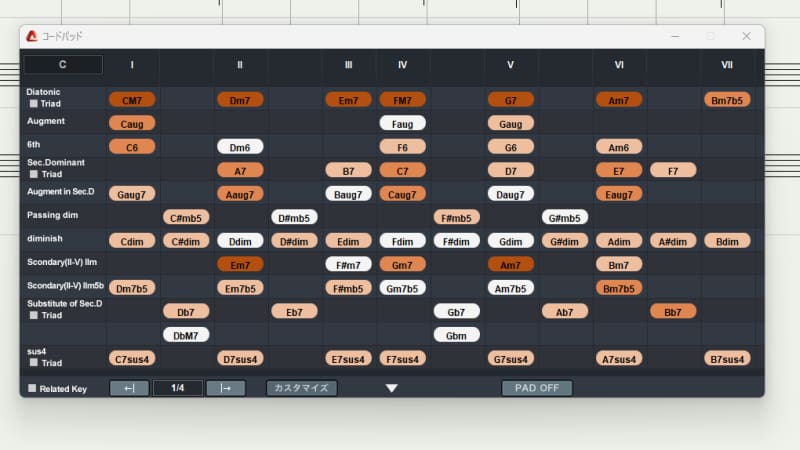Viewport: 800px width, 450px height.
Task: Trigger the F6 pad
Action: pyautogui.click(x=402, y=147)
